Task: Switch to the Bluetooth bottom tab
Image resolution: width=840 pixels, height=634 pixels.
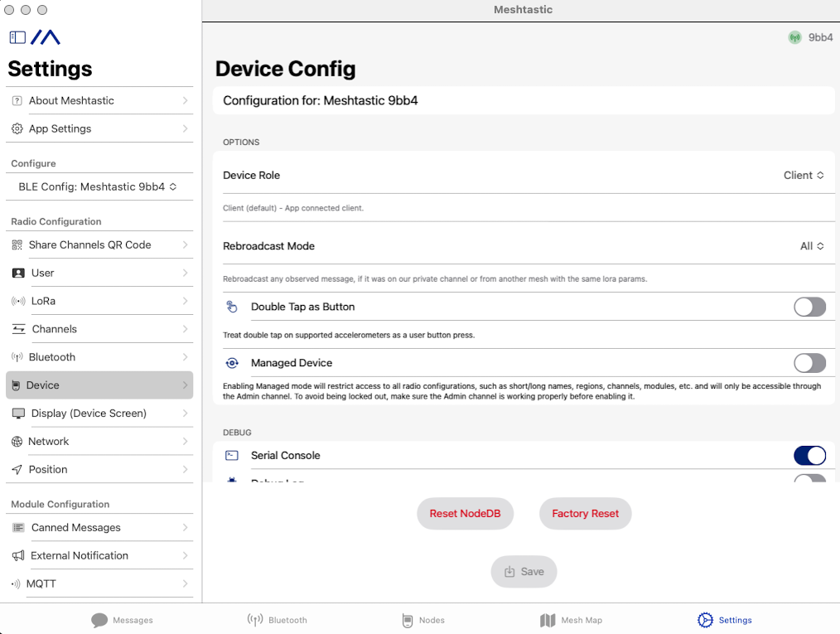Action: click(x=277, y=620)
